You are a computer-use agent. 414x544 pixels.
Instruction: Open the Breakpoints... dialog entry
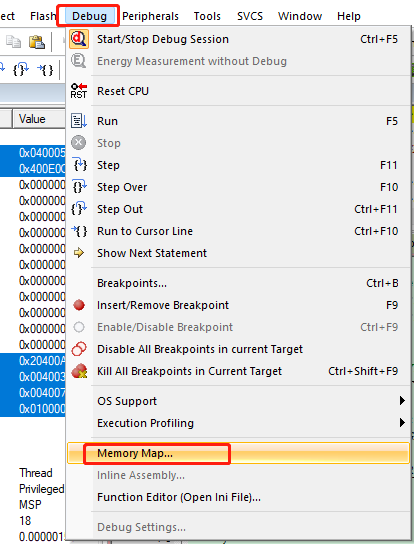click(132, 283)
